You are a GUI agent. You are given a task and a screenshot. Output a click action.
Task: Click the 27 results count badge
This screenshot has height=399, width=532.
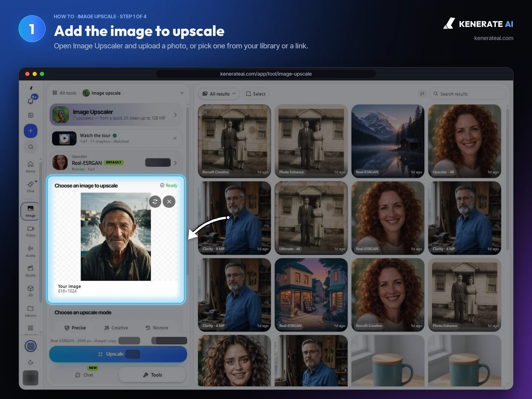pos(422,94)
